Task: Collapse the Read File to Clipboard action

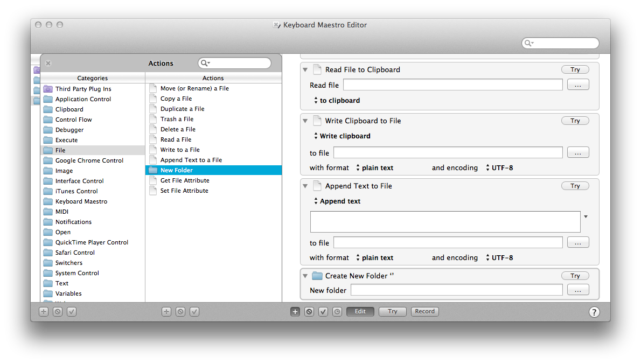Action: [x=305, y=70]
